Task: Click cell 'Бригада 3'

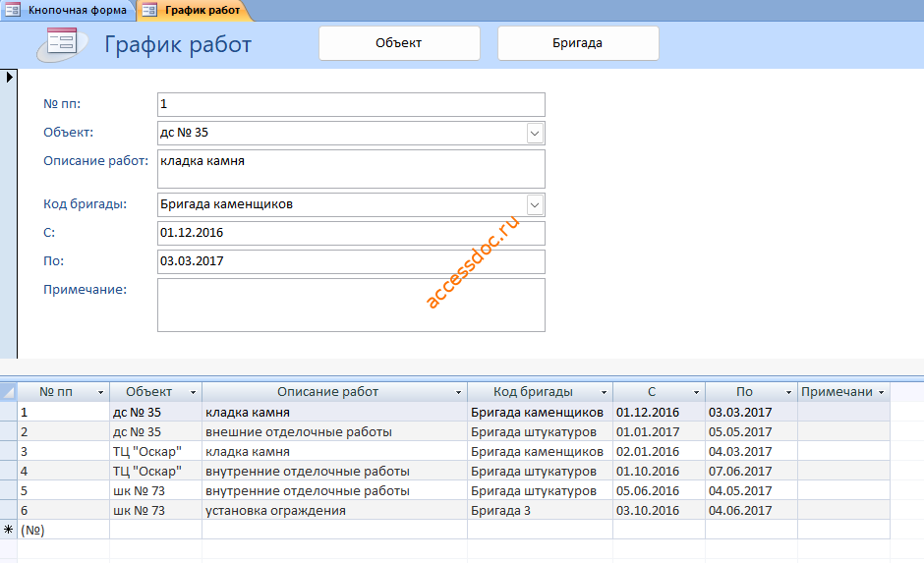Action: click(540, 510)
